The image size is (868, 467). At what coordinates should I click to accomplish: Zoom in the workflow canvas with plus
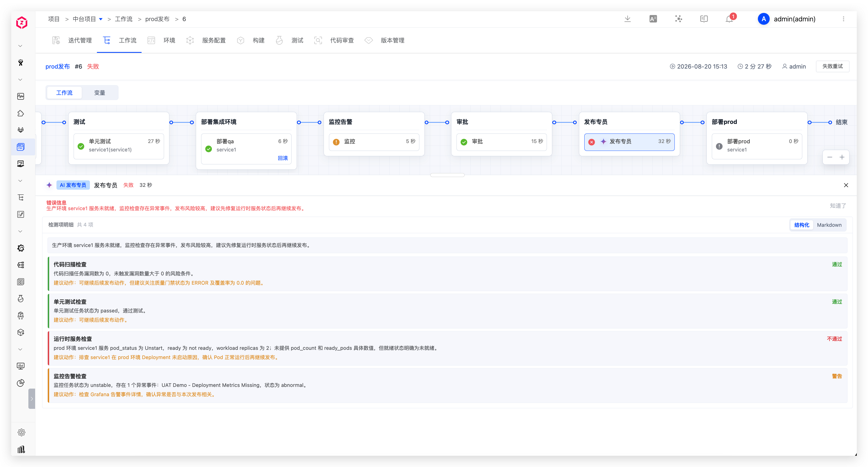coord(842,157)
